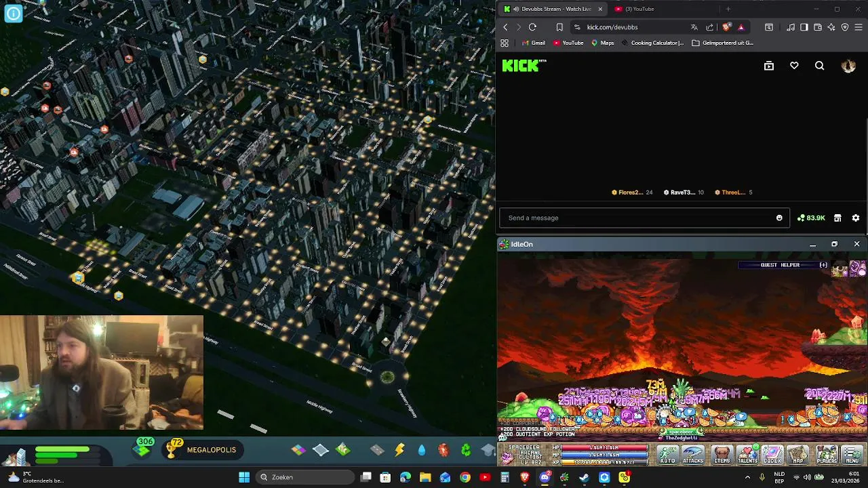This screenshot has width=868, height=488.
Task: Go back in the browser
Action: pyautogui.click(x=505, y=27)
